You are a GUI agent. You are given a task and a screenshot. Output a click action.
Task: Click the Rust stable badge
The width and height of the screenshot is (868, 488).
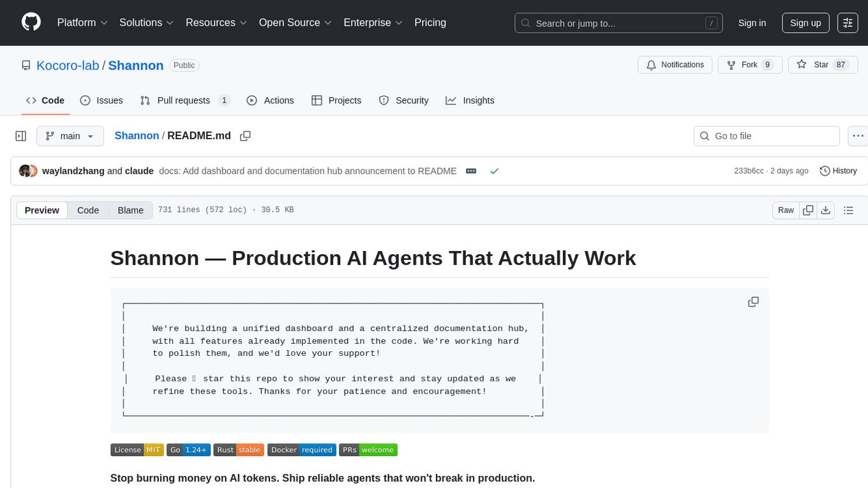pos(239,450)
